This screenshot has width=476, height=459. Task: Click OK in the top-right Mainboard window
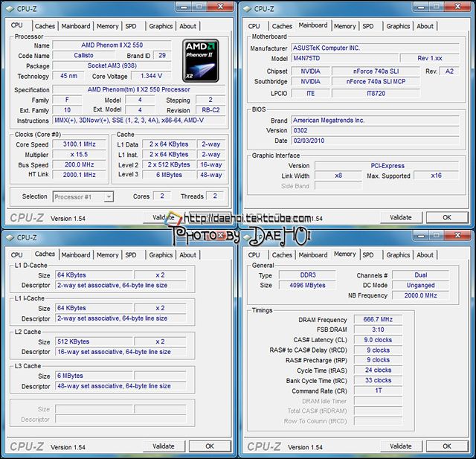coord(447,217)
